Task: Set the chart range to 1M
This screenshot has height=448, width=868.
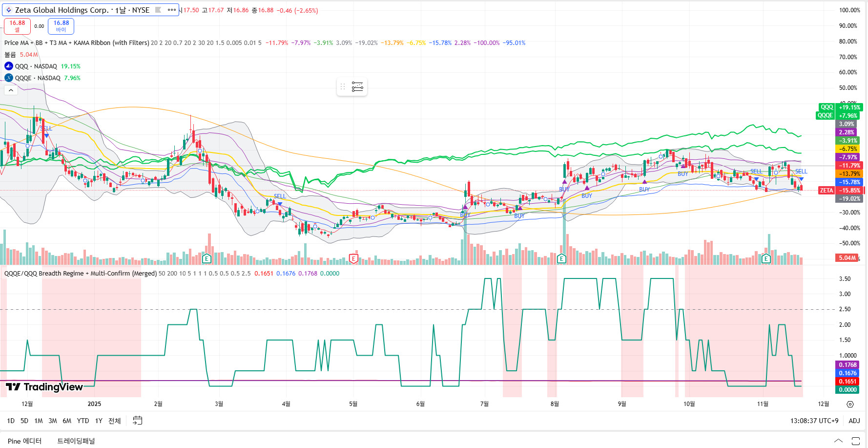Action: [39, 421]
